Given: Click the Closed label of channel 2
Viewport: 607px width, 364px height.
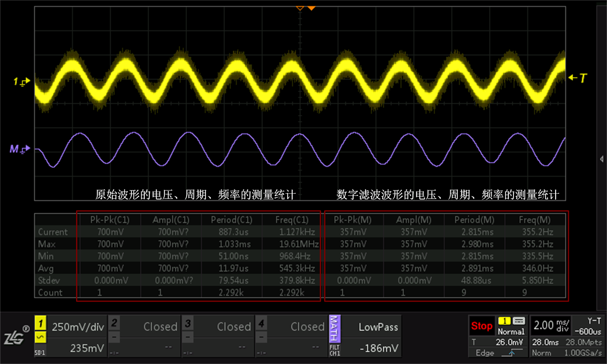Looking at the screenshot, I should [160, 327].
